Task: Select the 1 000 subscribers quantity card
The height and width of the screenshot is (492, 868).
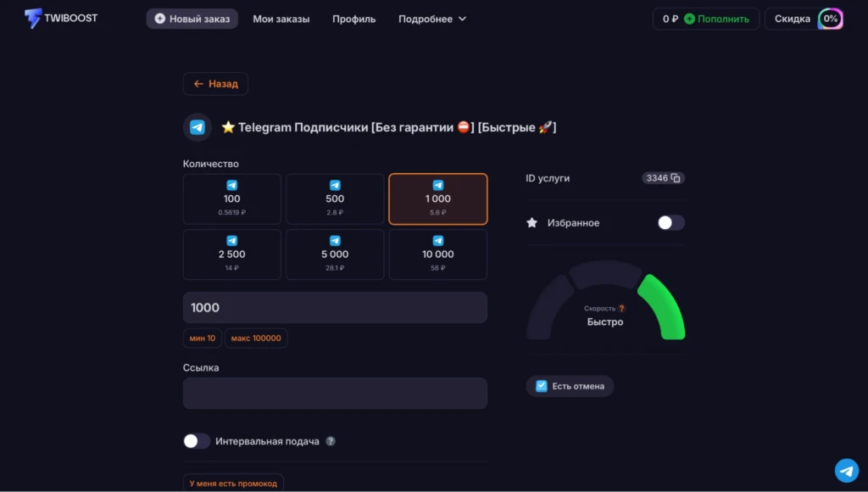Action: pos(438,198)
